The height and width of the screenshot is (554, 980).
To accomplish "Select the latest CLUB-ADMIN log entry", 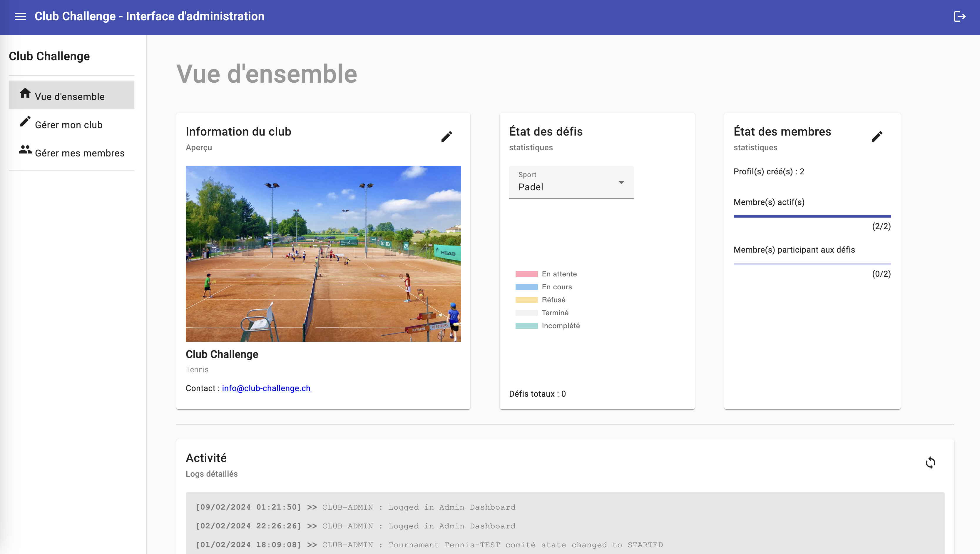I will tap(356, 507).
